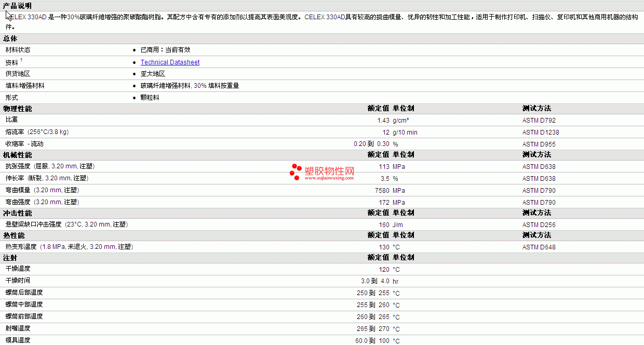Select the 干燥时间 label
This screenshot has height=345, width=644.
(x=18, y=281)
